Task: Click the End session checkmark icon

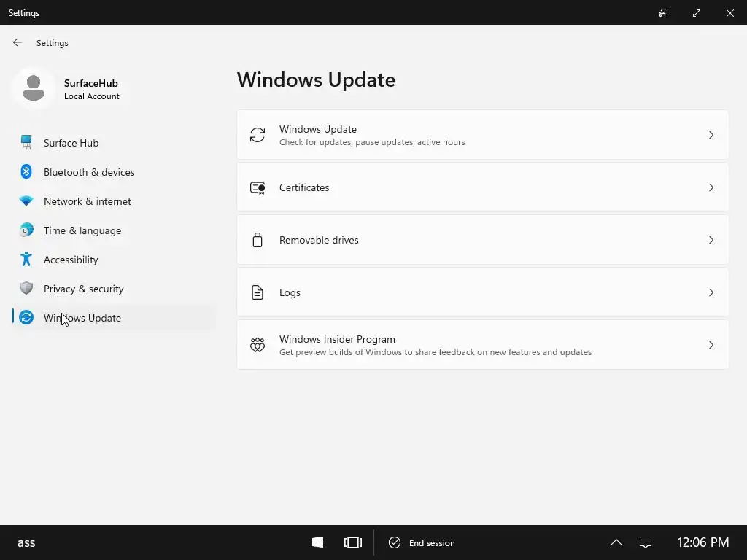Action: pyautogui.click(x=395, y=542)
